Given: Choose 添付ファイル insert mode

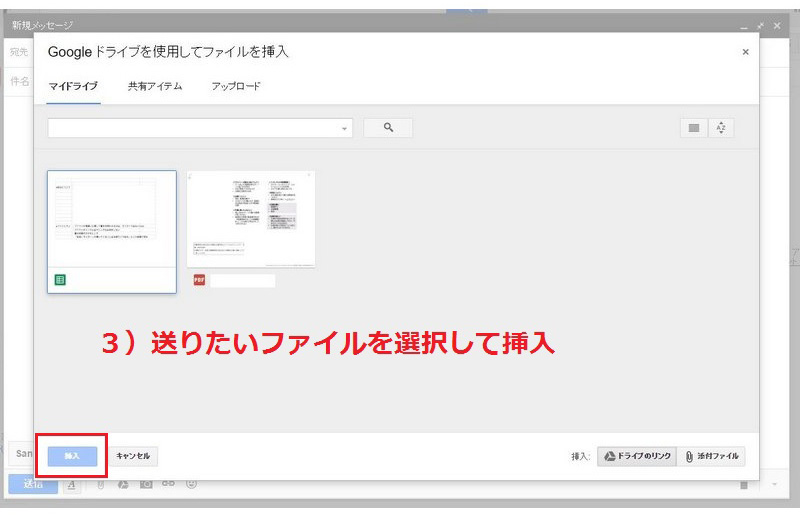Looking at the screenshot, I should click(712, 456).
